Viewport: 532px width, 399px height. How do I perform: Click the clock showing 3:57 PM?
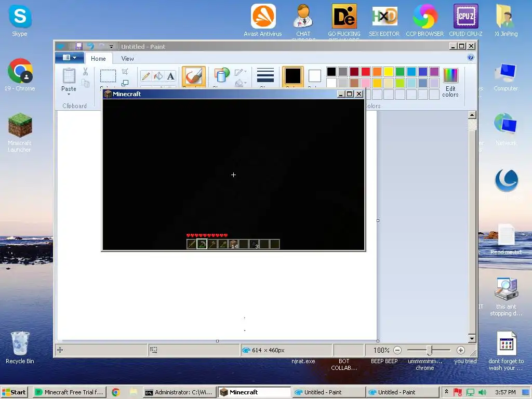[505, 392]
